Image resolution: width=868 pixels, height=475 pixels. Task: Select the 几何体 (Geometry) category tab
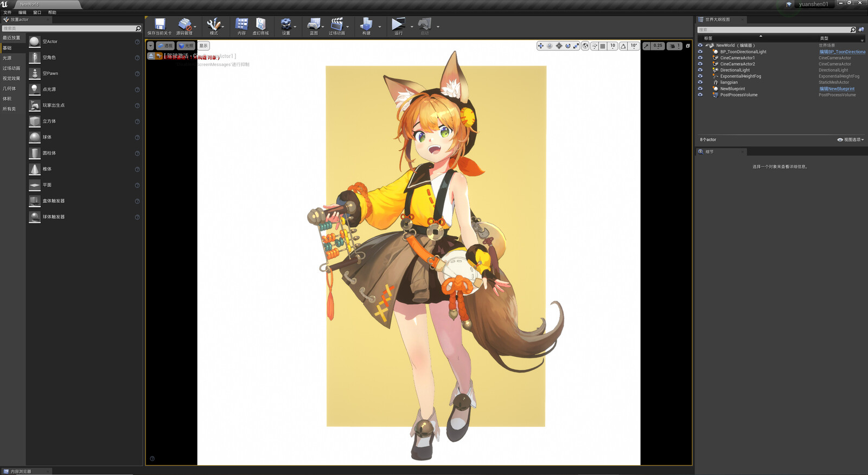(x=9, y=89)
